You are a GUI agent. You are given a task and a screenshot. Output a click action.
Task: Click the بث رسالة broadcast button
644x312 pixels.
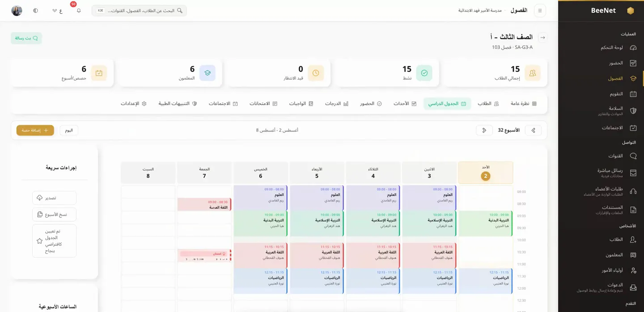(26, 38)
